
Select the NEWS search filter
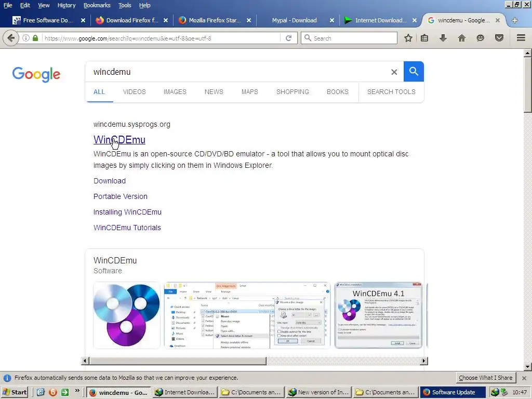(x=214, y=91)
